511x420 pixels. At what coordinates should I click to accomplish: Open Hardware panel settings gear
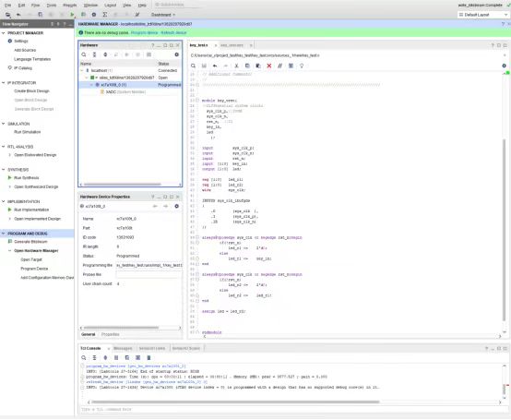[176, 54]
